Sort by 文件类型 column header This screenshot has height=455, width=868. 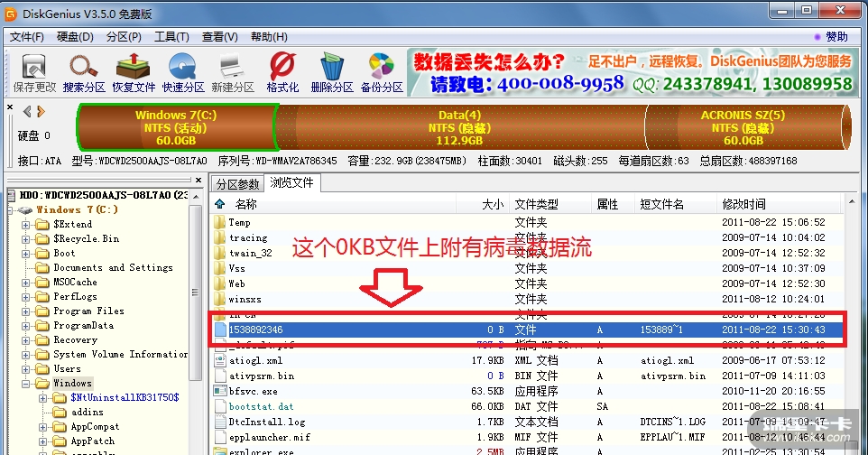click(x=549, y=204)
